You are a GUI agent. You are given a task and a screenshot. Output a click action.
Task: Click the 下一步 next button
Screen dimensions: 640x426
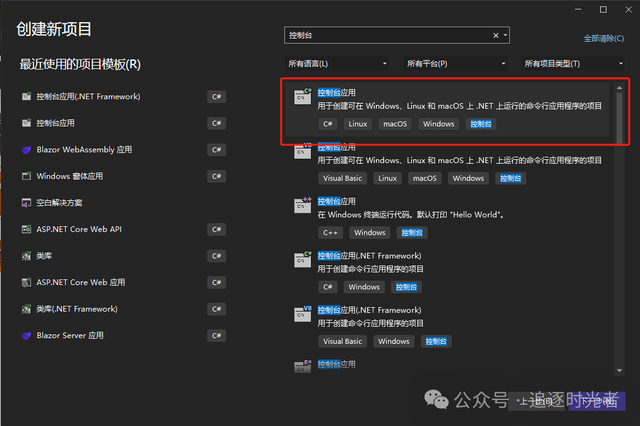[597, 402]
